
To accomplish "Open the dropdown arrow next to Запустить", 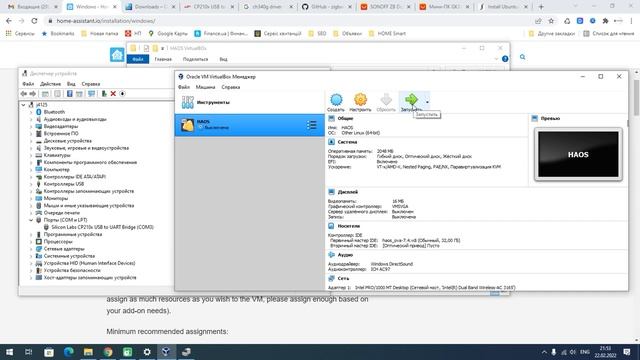I will [x=427, y=102].
